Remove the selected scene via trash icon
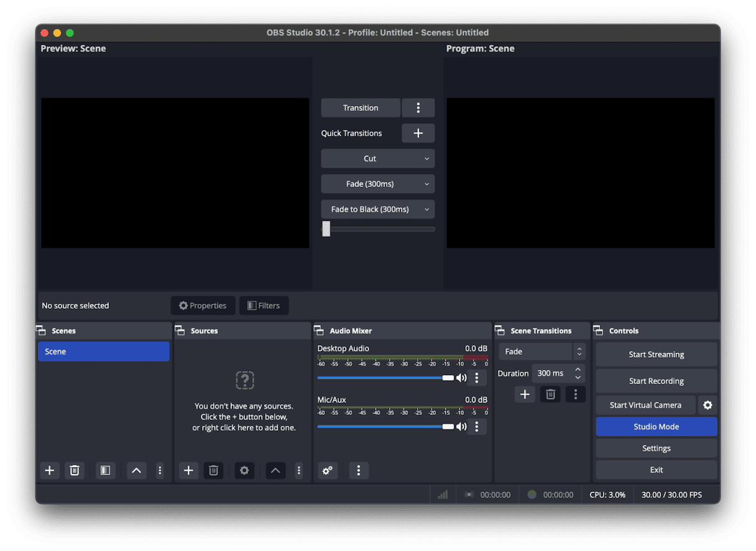The width and height of the screenshot is (756, 551). [x=74, y=470]
